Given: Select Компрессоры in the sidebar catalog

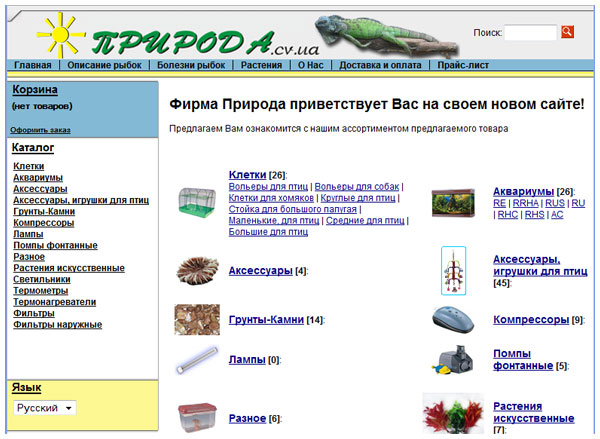Looking at the screenshot, I should [x=44, y=223].
